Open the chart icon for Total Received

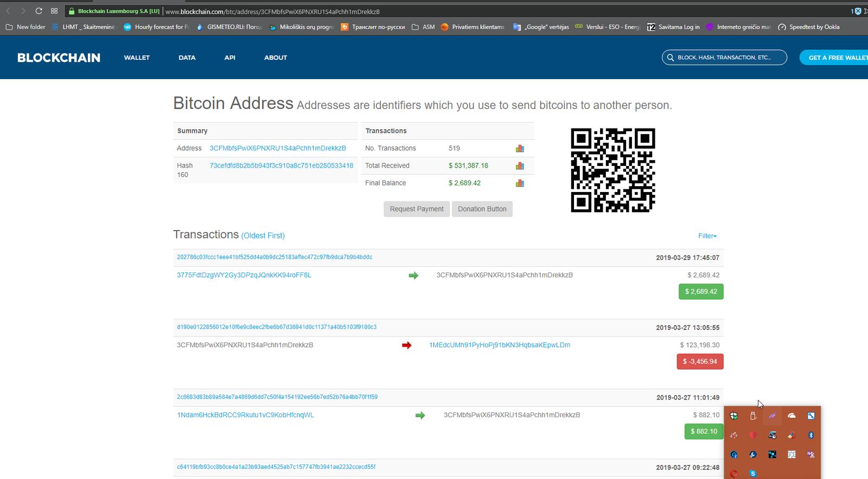(x=520, y=166)
